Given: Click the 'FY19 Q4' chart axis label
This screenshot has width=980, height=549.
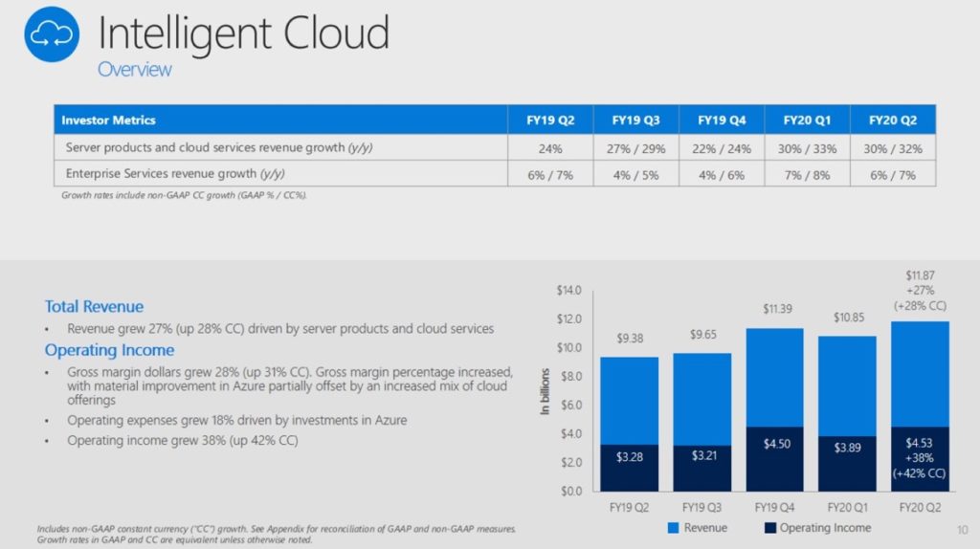Looking at the screenshot, I should click(x=774, y=508).
